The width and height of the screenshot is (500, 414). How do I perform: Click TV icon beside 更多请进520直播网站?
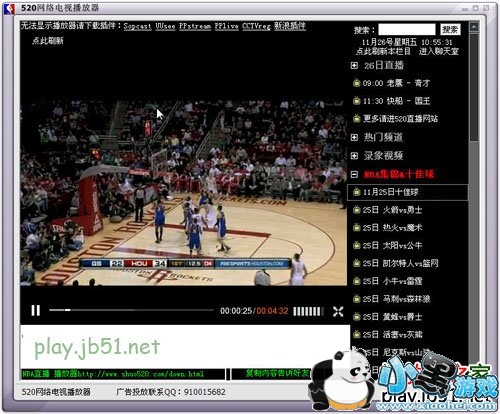coord(357,118)
